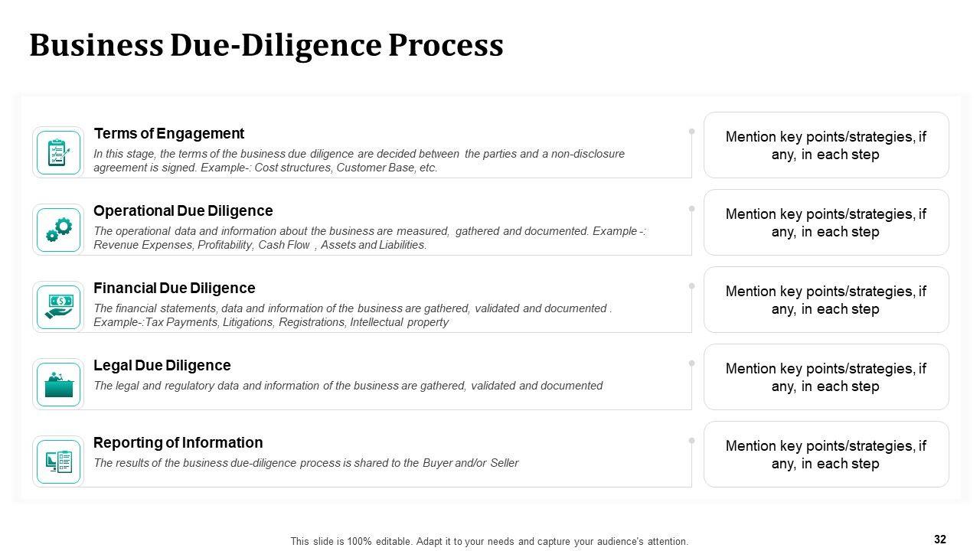The height and width of the screenshot is (551, 980).
Task: Click the key points box beside Terms of Engagement
Action: pos(825,145)
